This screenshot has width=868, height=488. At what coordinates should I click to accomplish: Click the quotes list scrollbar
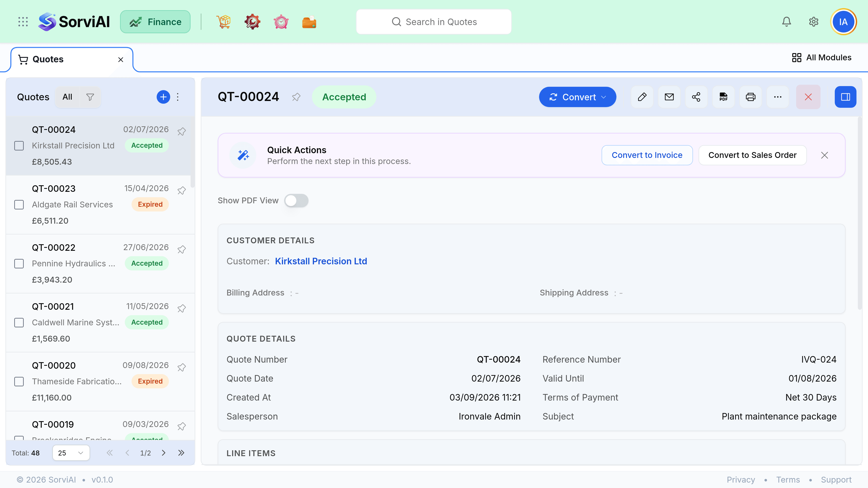pos(193,152)
